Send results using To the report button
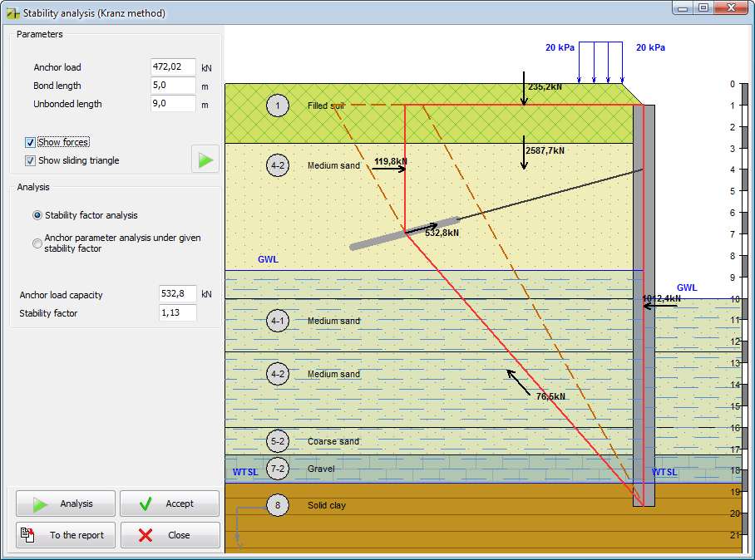 coord(65,535)
